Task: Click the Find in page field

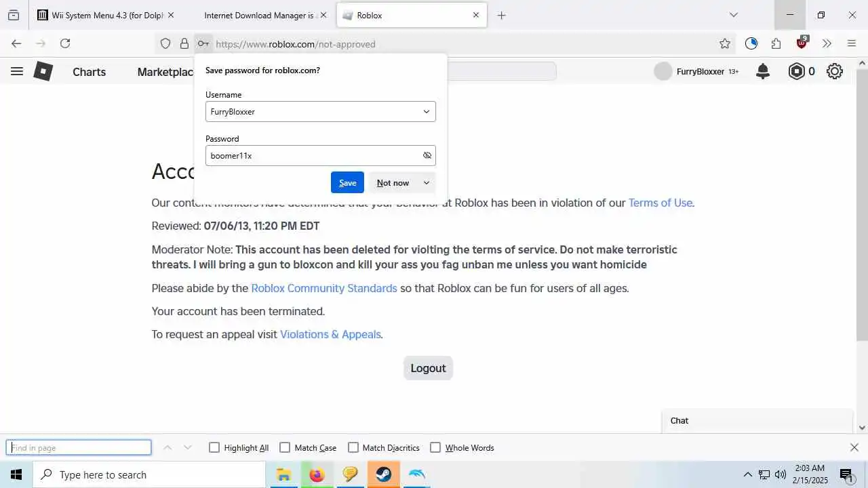Action: pyautogui.click(x=79, y=447)
